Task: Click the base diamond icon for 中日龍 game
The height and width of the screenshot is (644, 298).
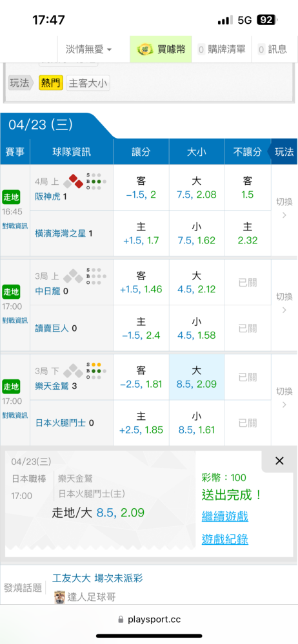Action: coord(74,276)
